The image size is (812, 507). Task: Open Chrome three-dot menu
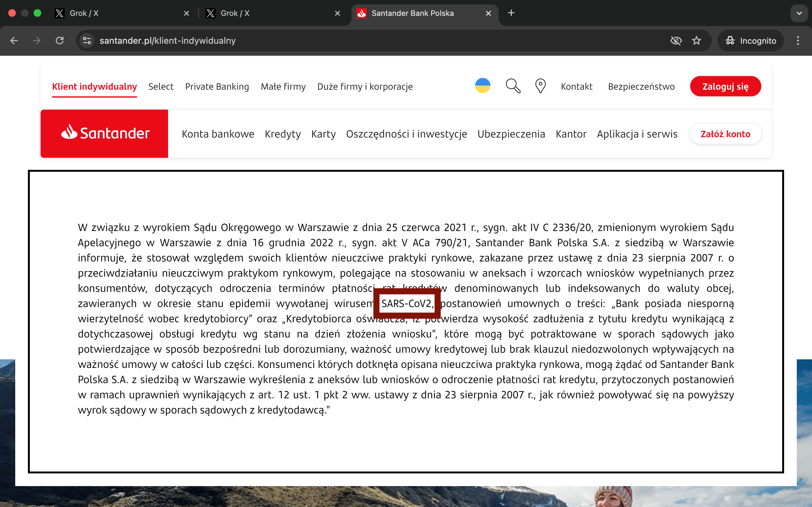click(x=798, y=41)
